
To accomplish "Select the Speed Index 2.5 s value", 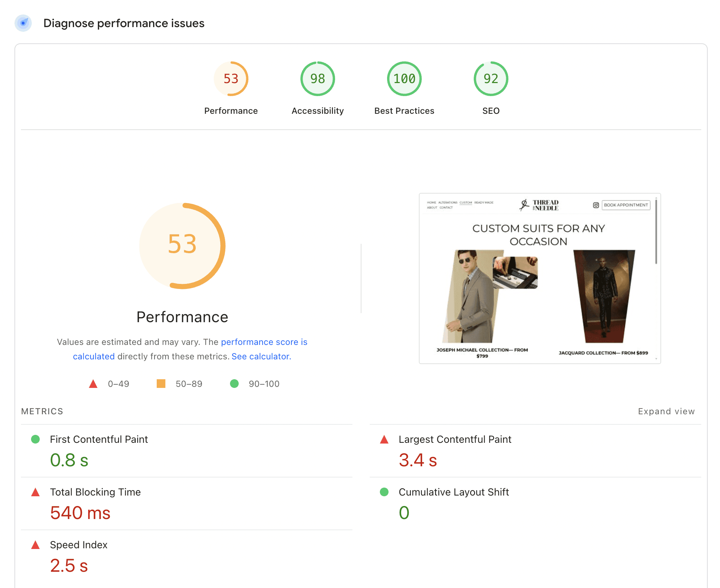I will 69,566.
